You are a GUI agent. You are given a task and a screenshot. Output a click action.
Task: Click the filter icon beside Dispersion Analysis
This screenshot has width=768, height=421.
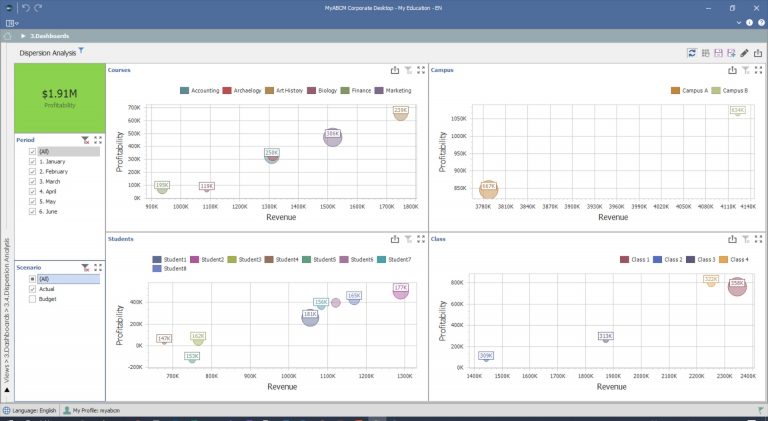pyautogui.click(x=82, y=50)
